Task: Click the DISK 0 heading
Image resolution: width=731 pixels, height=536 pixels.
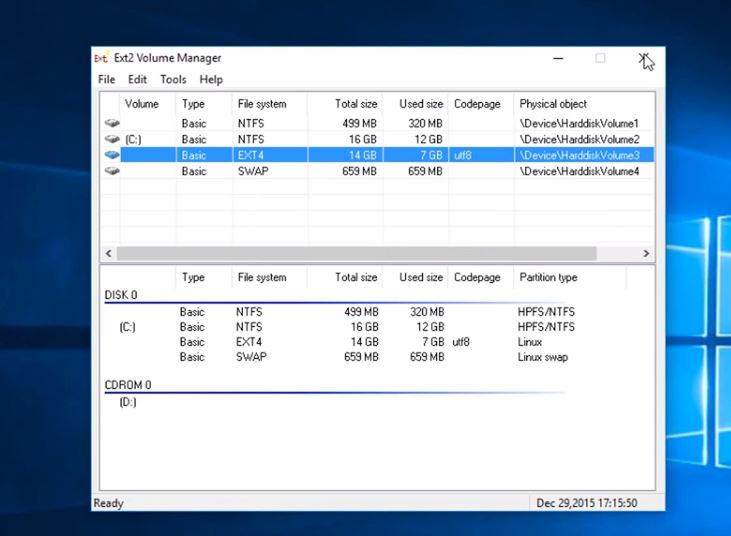Action: pyautogui.click(x=121, y=295)
